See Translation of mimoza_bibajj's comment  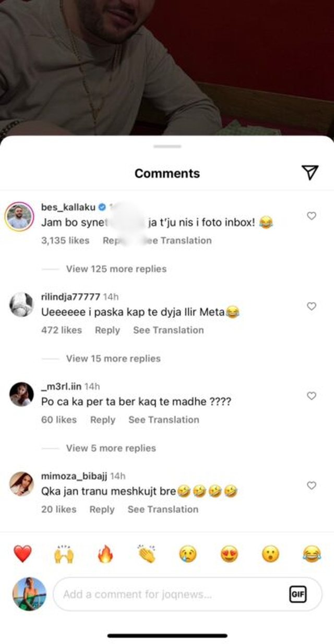point(163,509)
